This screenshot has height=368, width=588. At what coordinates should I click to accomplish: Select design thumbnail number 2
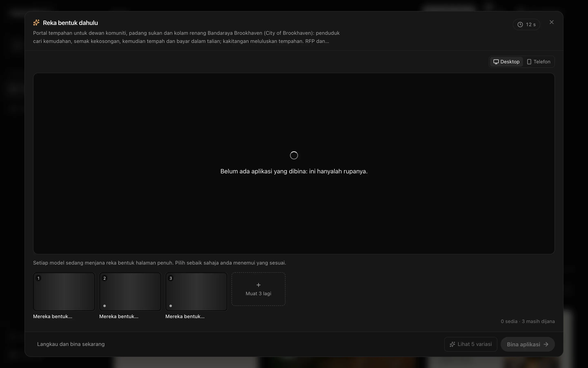coord(130,292)
